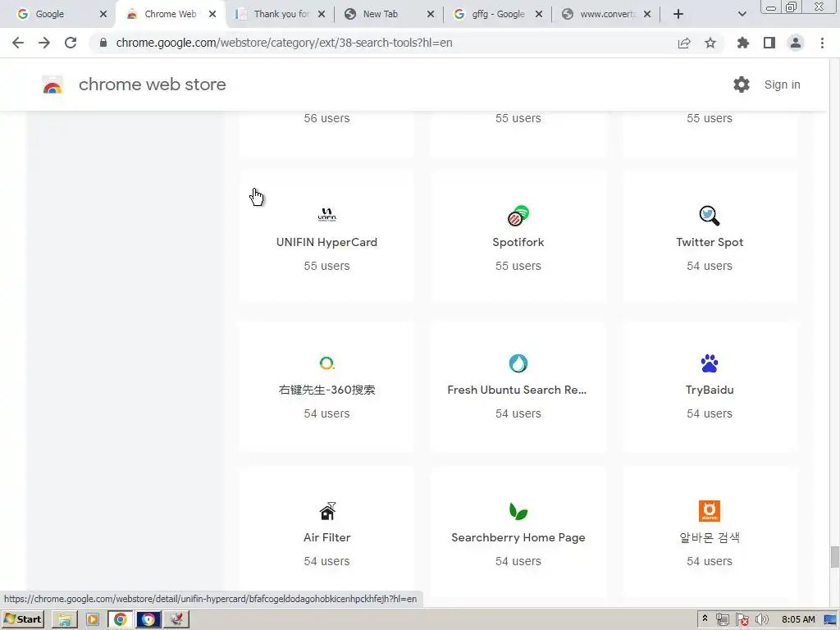This screenshot has height=630, width=840.
Task: Toggle the browser side panel
Action: pyautogui.click(x=769, y=43)
